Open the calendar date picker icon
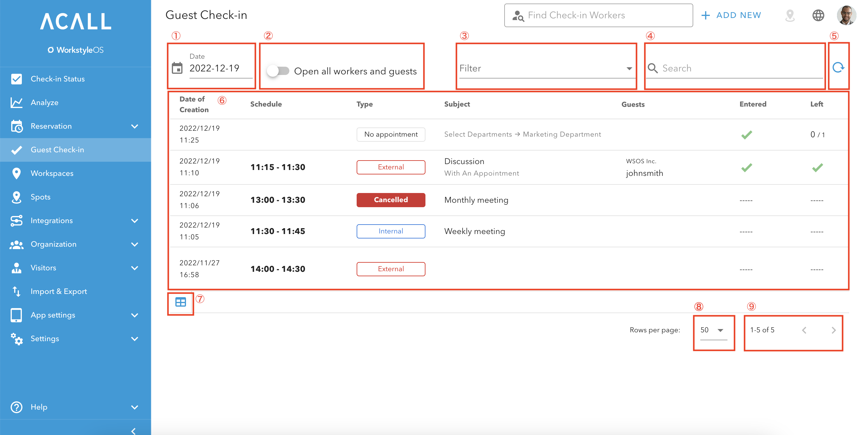The image size is (868, 435). tap(177, 68)
